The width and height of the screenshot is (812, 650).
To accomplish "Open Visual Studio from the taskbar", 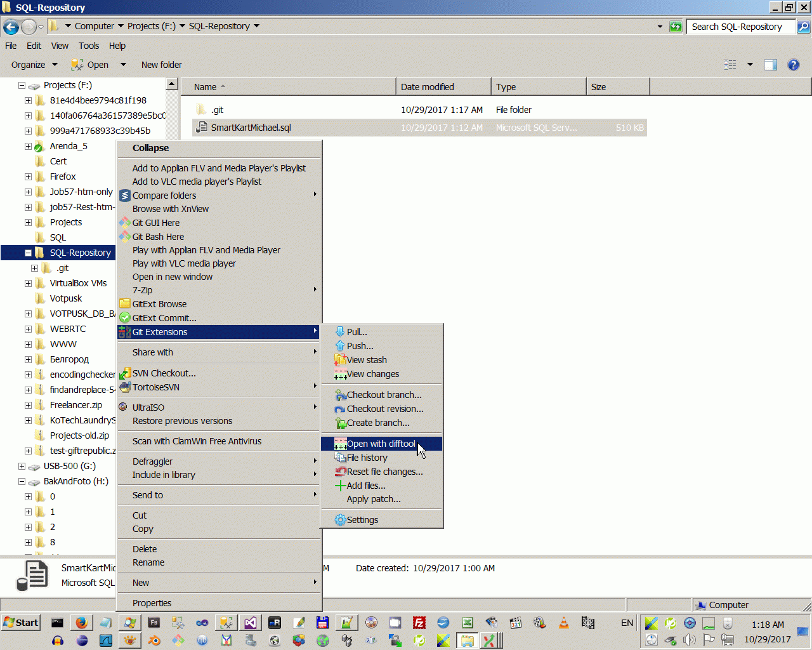I will pyautogui.click(x=251, y=623).
